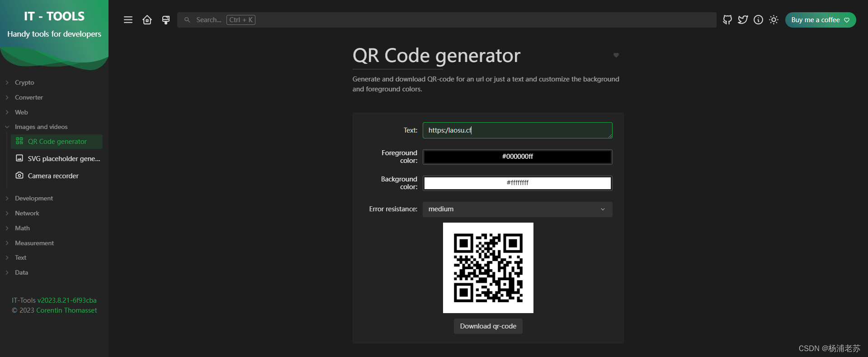The width and height of the screenshot is (868, 357).
Task: Click the SVG placeholder image icon
Action: pos(19,158)
